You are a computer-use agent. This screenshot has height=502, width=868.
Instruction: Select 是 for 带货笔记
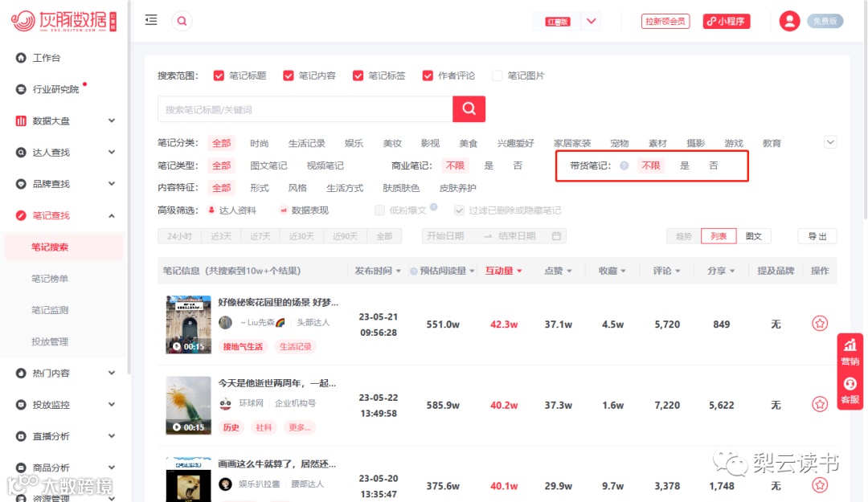[x=684, y=165]
